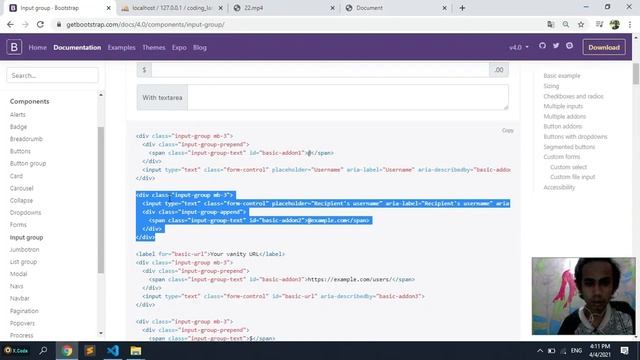Open a new browser tab
Screen dimensions: 640x360
tap(462, 8)
